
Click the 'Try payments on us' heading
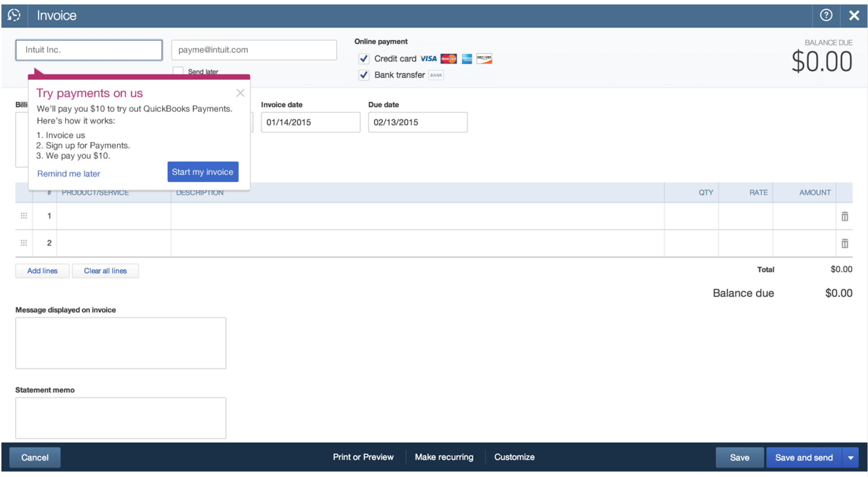point(90,93)
